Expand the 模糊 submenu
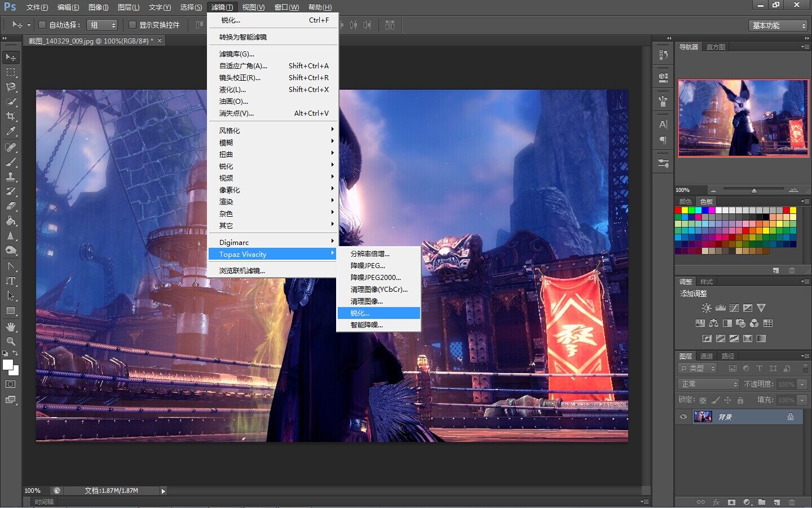The height and width of the screenshot is (508, 812). (273, 142)
